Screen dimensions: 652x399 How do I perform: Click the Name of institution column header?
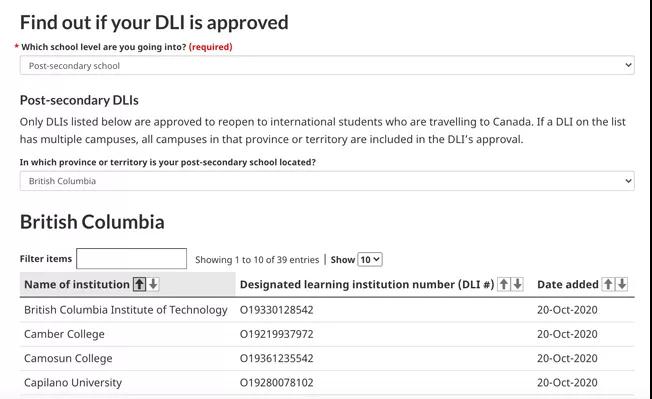click(77, 284)
